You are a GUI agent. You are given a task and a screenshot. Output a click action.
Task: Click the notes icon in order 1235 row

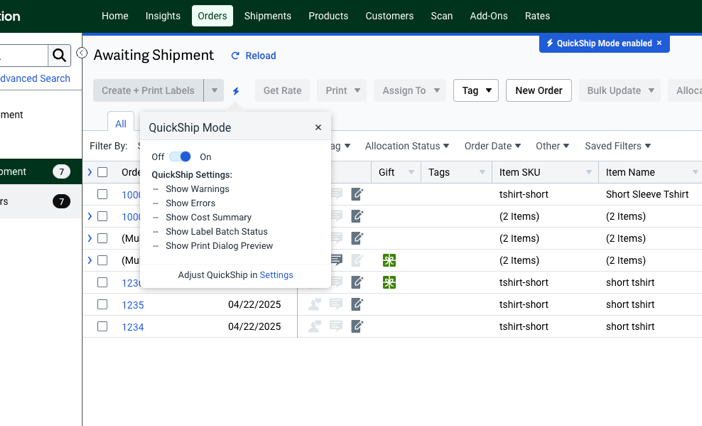pos(336,304)
